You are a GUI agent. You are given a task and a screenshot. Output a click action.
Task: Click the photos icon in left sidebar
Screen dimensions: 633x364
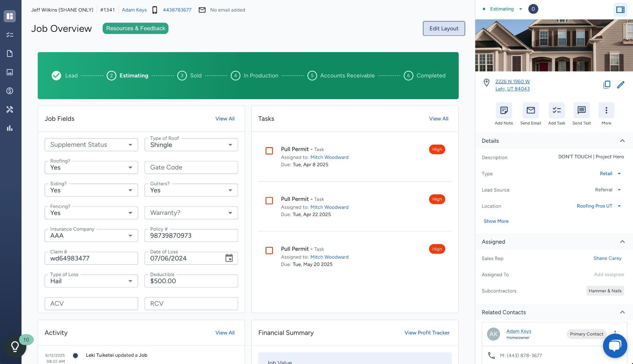coord(10,72)
